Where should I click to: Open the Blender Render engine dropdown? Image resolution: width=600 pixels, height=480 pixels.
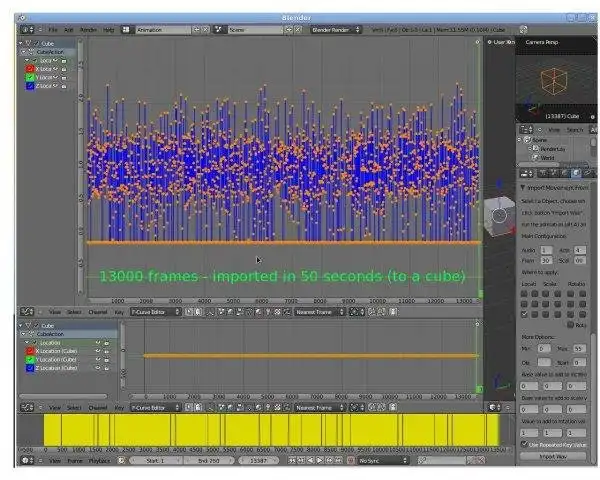pos(335,29)
